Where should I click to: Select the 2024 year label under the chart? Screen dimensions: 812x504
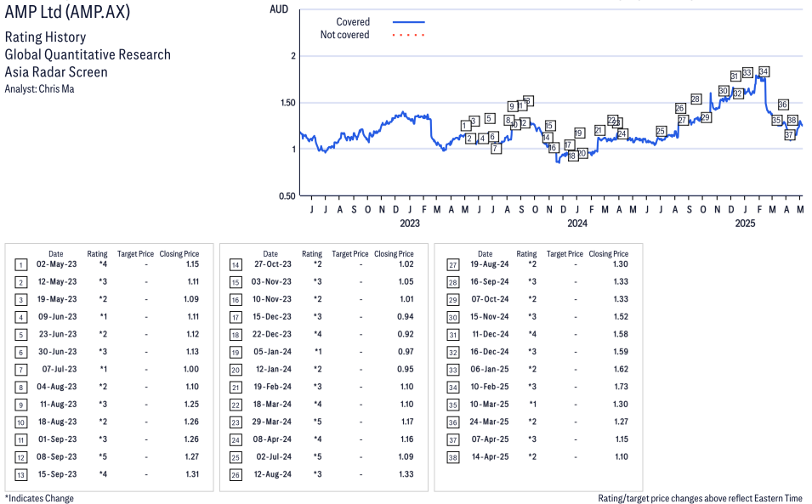[577, 223]
